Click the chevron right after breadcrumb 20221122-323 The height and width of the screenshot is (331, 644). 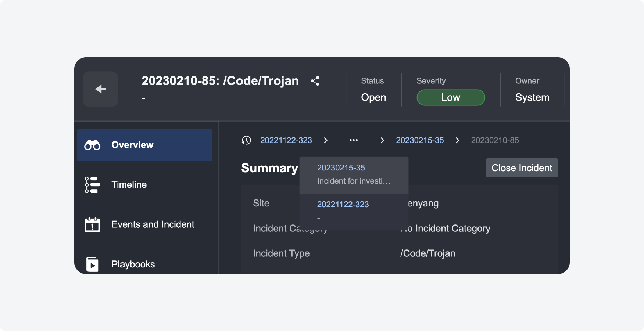point(326,140)
